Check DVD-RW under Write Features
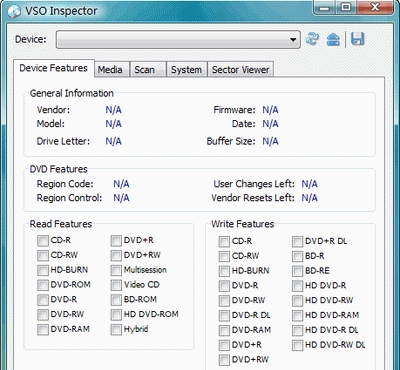The image size is (400, 370). [224, 301]
